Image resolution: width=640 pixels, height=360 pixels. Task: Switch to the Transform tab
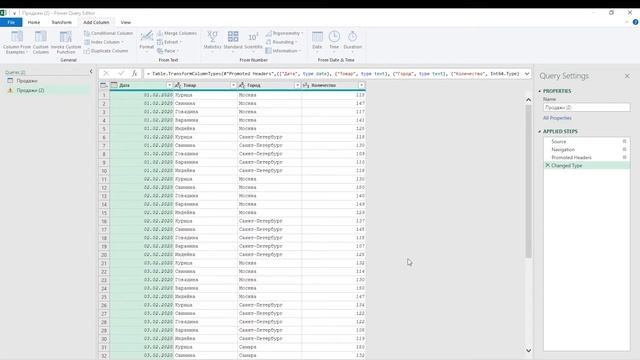click(x=61, y=22)
